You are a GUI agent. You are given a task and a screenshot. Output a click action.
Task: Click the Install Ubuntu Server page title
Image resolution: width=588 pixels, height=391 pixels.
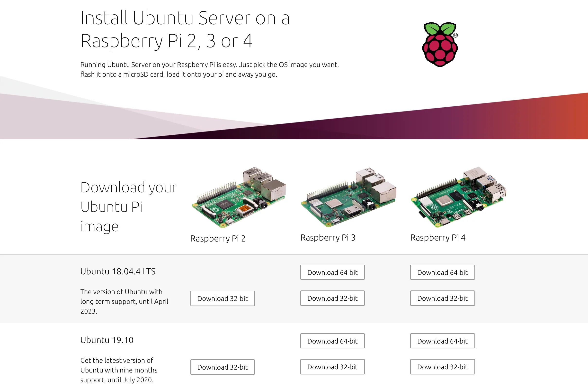185,29
